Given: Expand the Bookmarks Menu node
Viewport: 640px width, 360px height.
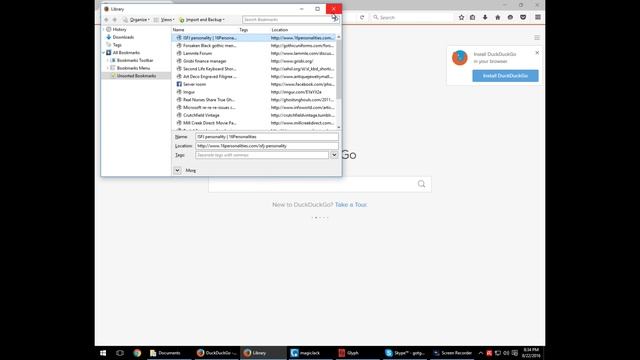Looking at the screenshot, I should (x=108, y=68).
